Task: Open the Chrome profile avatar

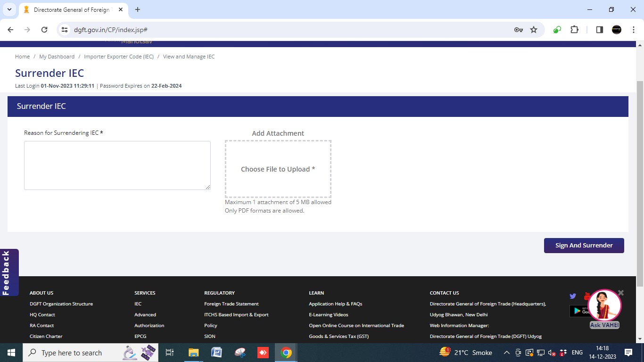Action: pyautogui.click(x=617, y=30)
